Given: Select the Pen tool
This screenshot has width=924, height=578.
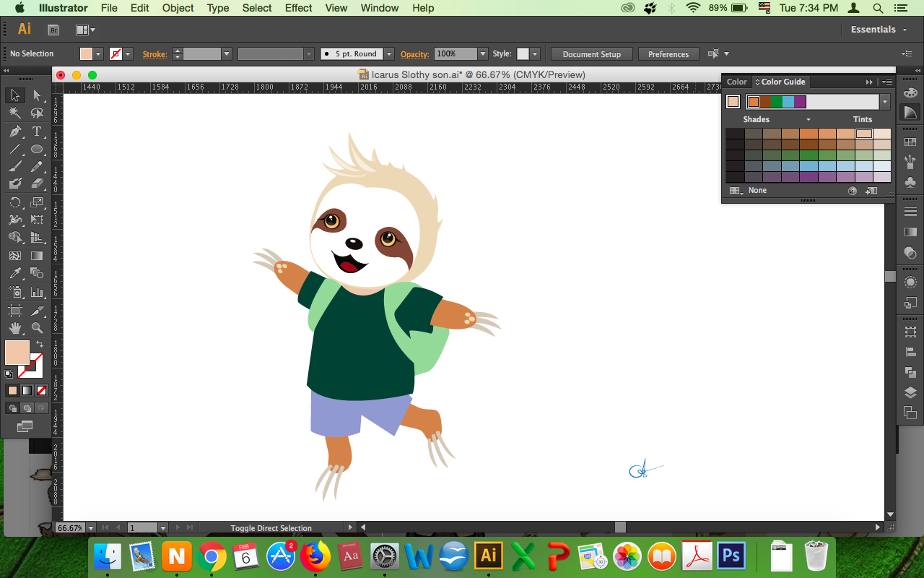Looking at the screenshot, I should [15, 131].
